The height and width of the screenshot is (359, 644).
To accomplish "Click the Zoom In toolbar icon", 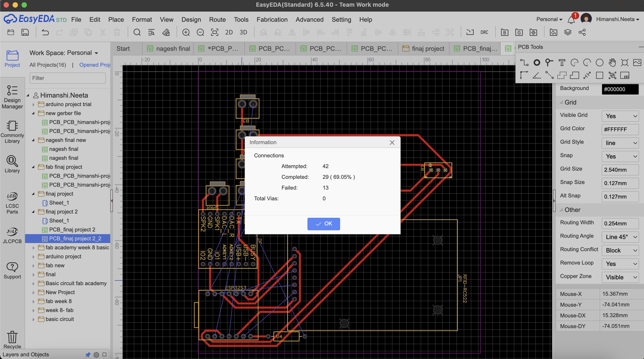I will [186, 32].
